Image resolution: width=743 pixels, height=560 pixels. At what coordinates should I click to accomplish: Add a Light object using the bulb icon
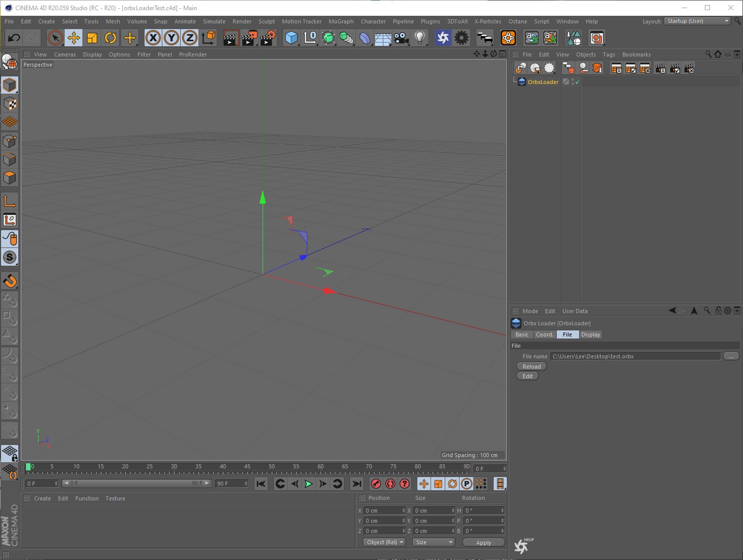tap(420, 38)
